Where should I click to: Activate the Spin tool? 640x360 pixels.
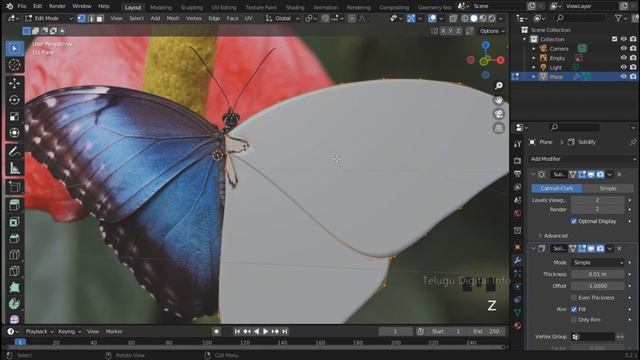pyautogui.click(x=15, y=304)
